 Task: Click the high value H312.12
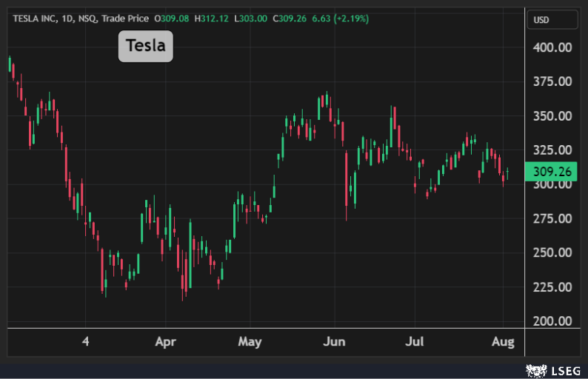click(x=211, y=17)
